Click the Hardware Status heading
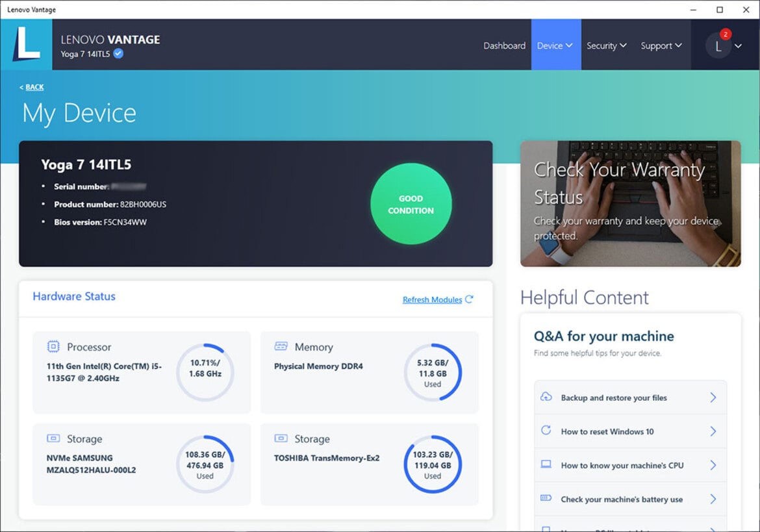The width and height of the screenshot is (760, 532). pos(74,296)
